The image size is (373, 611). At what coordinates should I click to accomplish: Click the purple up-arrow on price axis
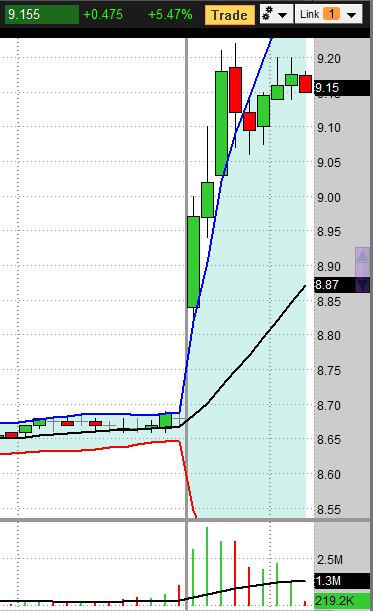click(362, 255)
